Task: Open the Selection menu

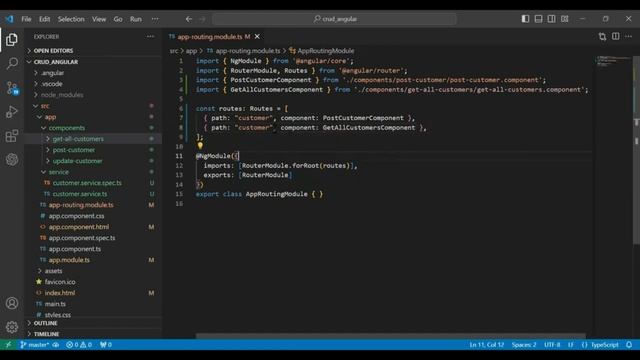Action: 71,19
